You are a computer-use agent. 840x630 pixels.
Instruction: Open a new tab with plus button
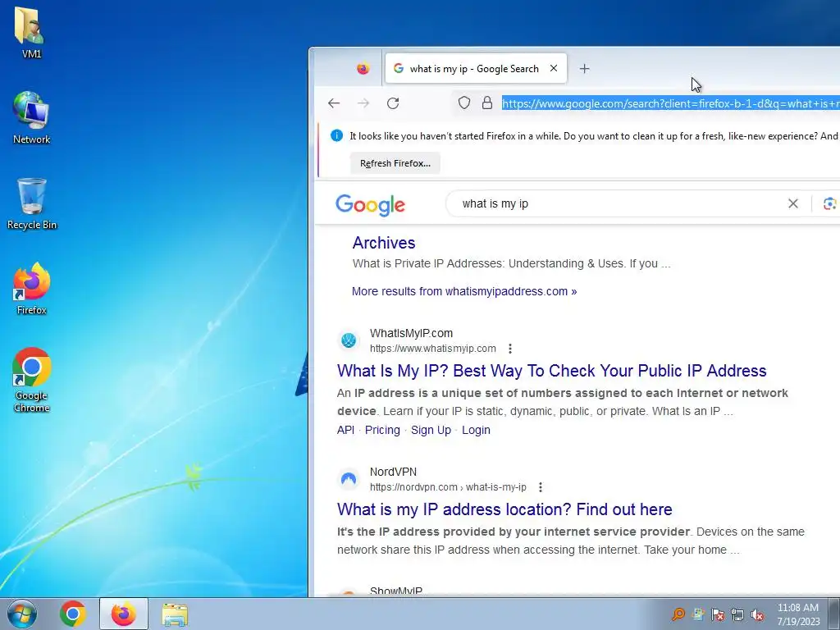pyautogui.click(x=584, y=69)
